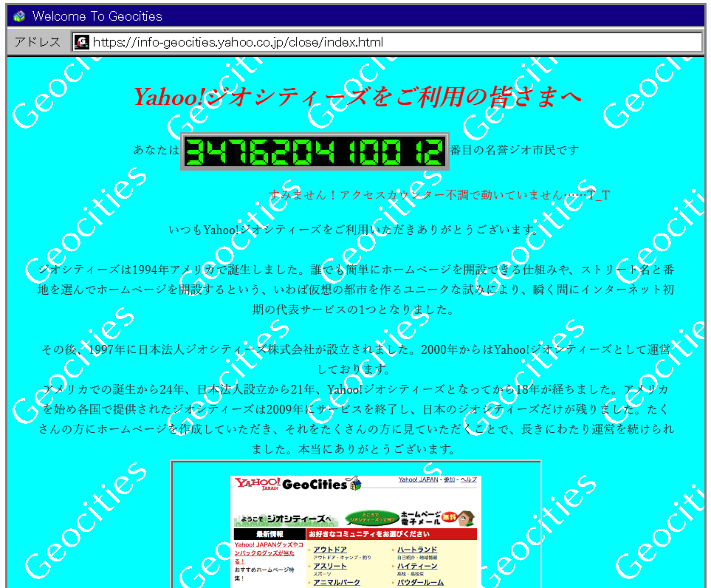Viewport: 711px width, 588px height.
Task: Select the アスリート community link
Action: [330, 566]
